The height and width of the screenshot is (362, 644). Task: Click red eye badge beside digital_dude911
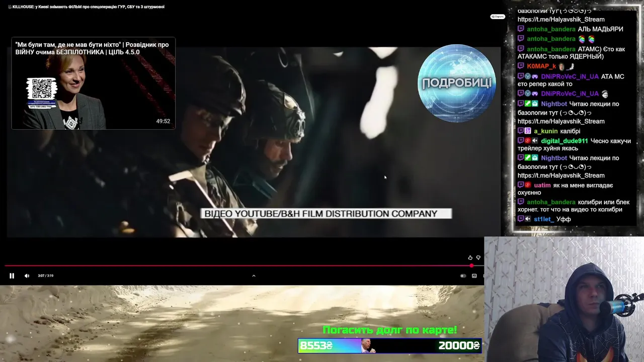[x=528, y=141]
